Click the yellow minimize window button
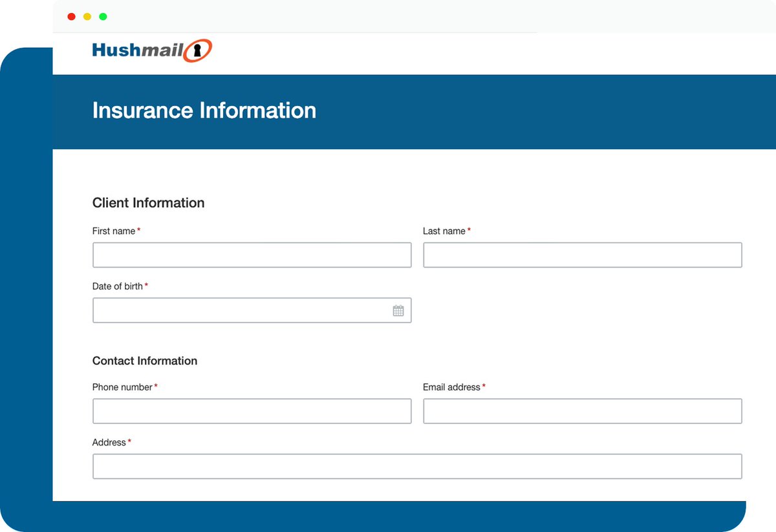 pyautogui.click(x=87, y=17)
